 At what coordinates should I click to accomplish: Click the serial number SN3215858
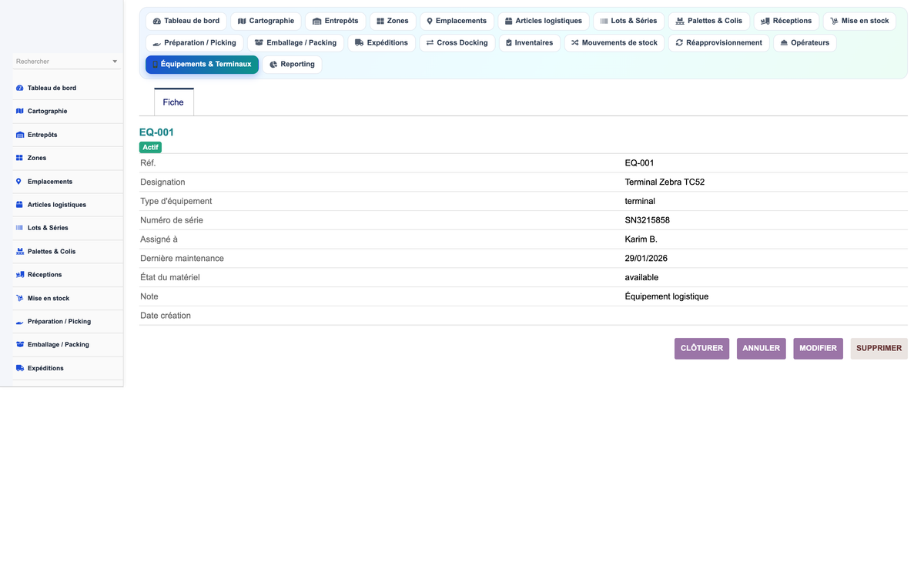point(647,220)
